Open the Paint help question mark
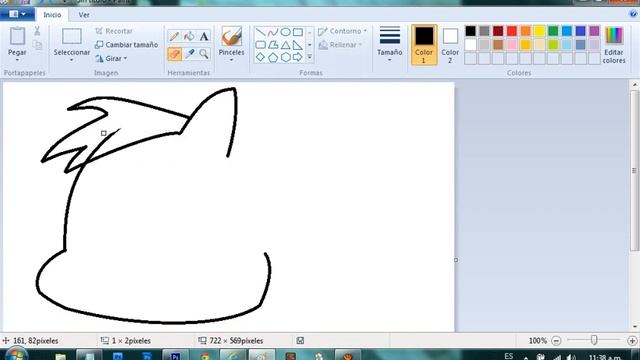 coord(633,14)
